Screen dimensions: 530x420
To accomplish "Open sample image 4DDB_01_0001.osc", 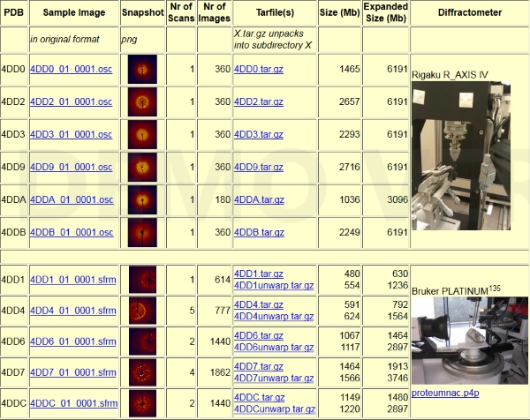I will pyautogui.click(x=72, y=233).
